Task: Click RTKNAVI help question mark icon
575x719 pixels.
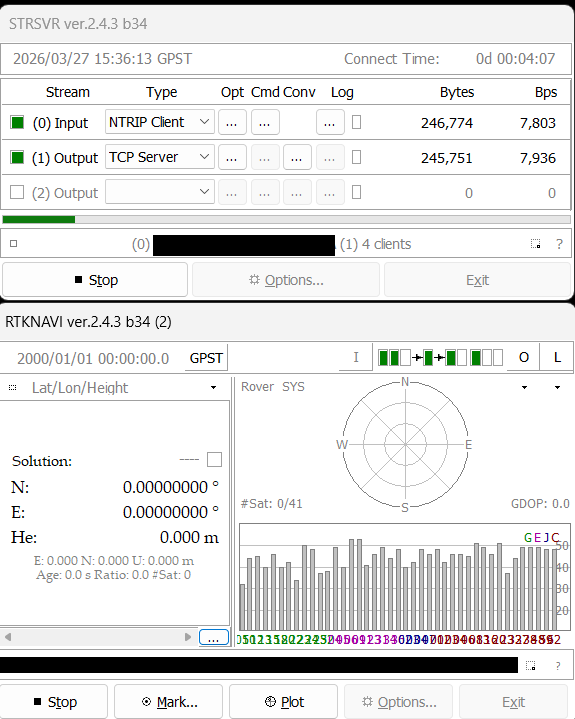Action: 558,666
